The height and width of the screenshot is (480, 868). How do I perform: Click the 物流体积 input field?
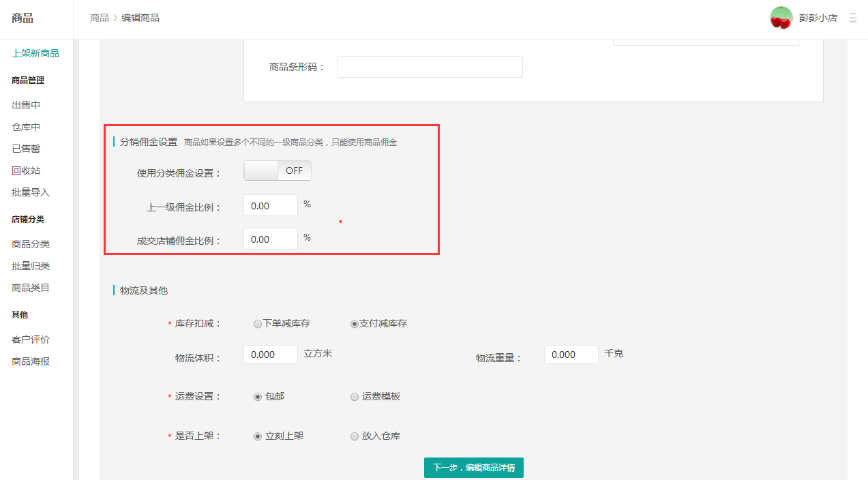coord(270,355)
